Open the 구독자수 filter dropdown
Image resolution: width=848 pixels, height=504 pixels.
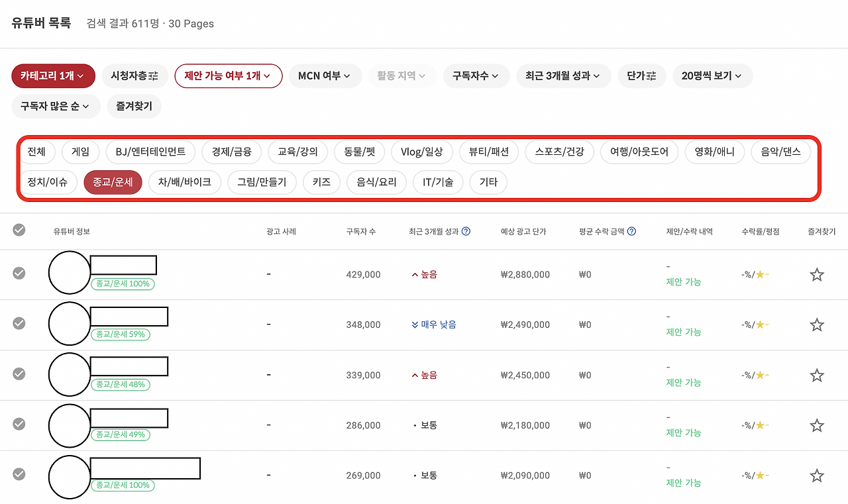click(x=476, y=76)
